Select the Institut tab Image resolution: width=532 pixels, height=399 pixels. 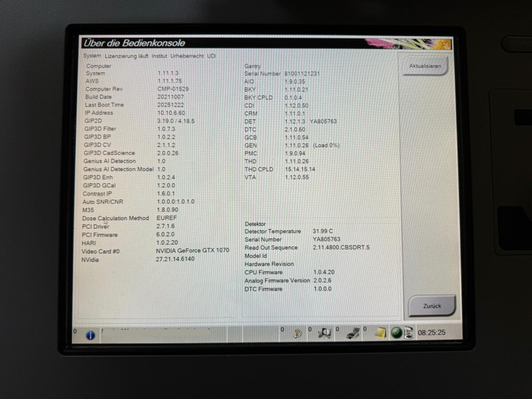(x=159, y=56)
